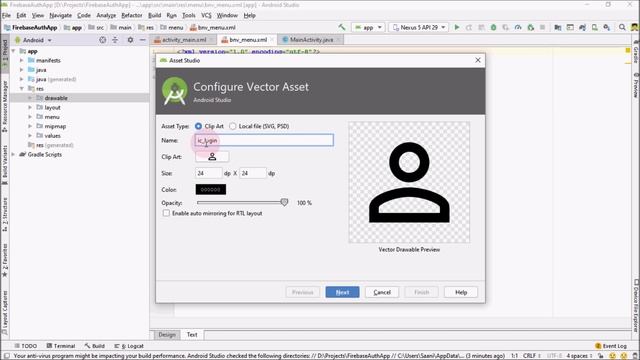Switch to the Design editor tab
This screenshot has width=640, height=360.
click(167, 335)
